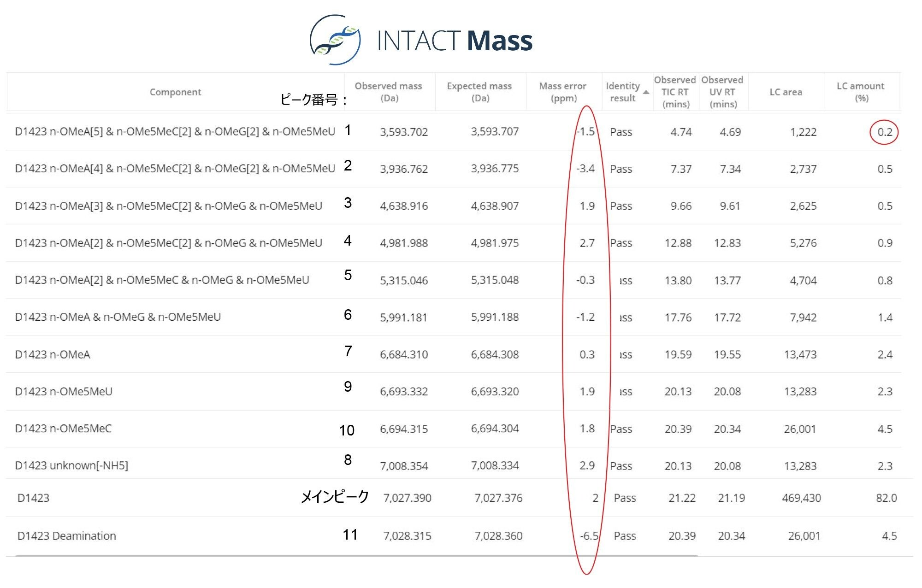The height and width of the screenshot is (588, 922).
Task: Click the UV RT value 7.34
Action: 730,169
